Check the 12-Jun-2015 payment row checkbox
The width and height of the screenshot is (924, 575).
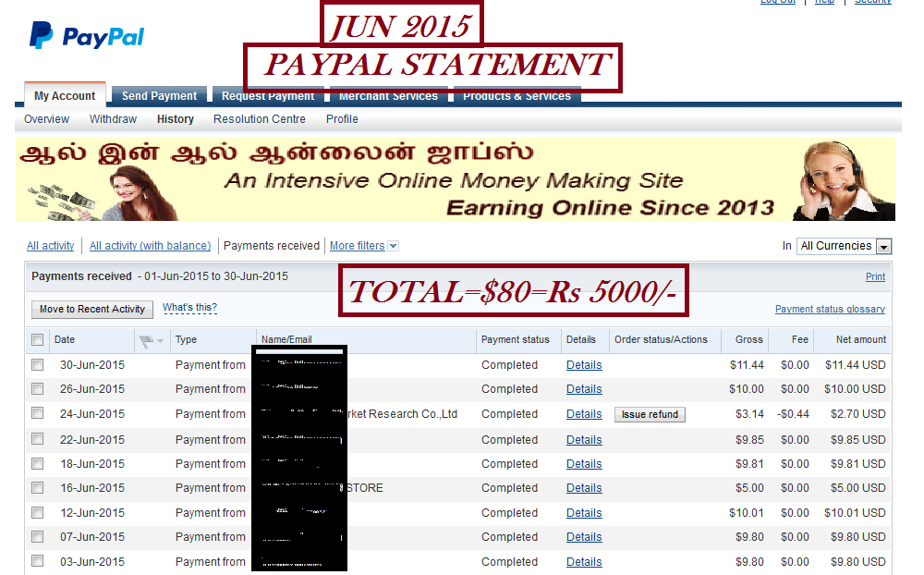38,512
